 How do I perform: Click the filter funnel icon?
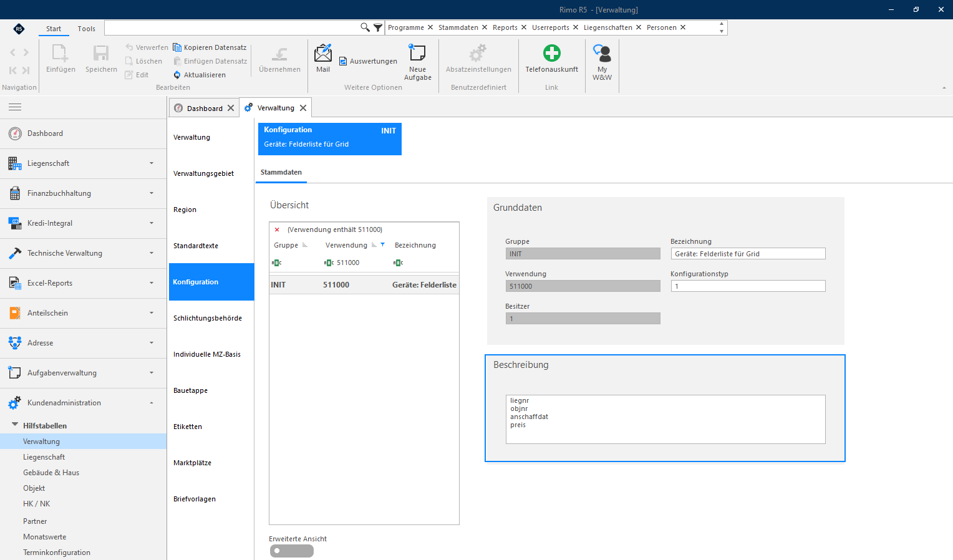(x=378, y=27)
